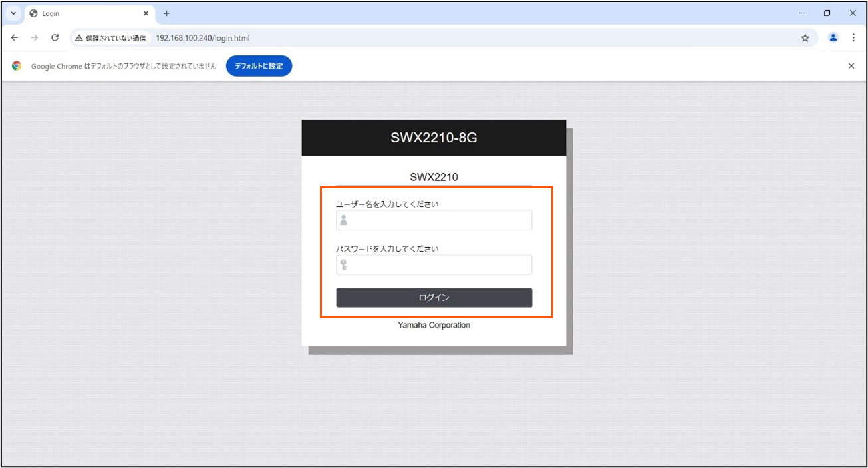The width and height of the screenshot is (868, 468).
Task: Click the not-secure connection warning chip
Action: coord(110,38)
